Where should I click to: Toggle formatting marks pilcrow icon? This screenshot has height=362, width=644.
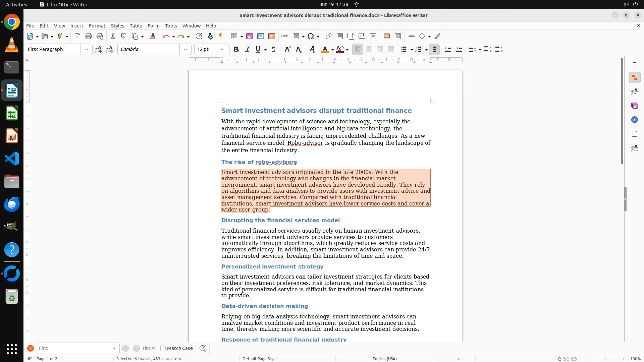tap(221, 36)
